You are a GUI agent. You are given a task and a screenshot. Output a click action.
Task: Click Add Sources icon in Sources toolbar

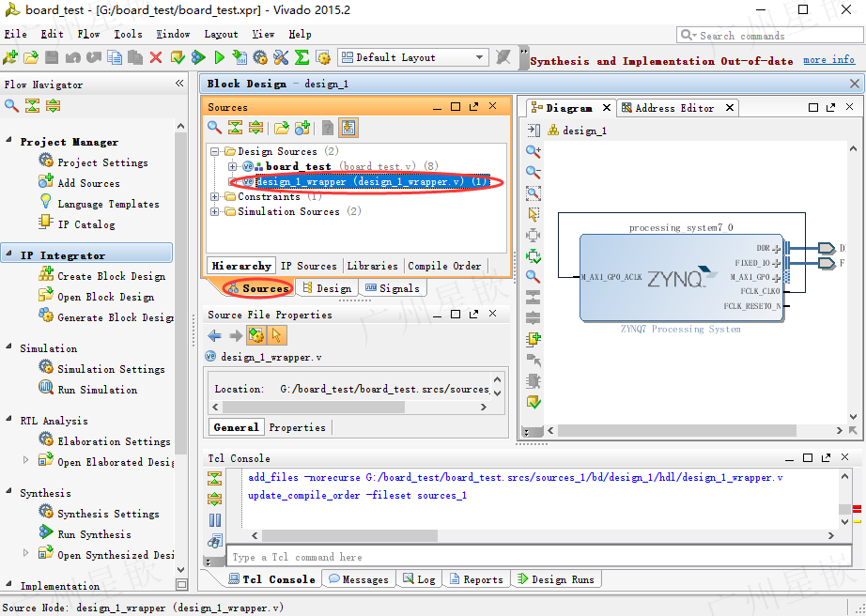pyautogui.click(x=302, y=128)
